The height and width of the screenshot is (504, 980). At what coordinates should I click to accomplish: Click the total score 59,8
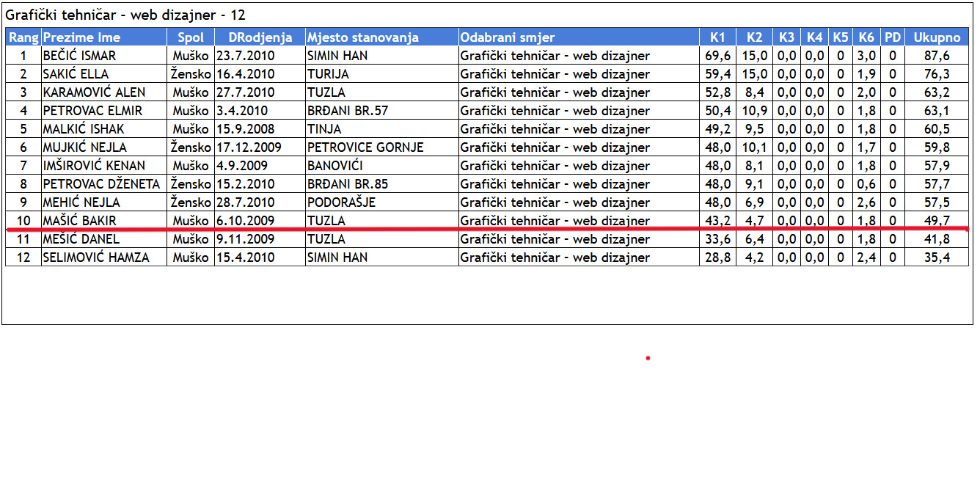[937, 147]
